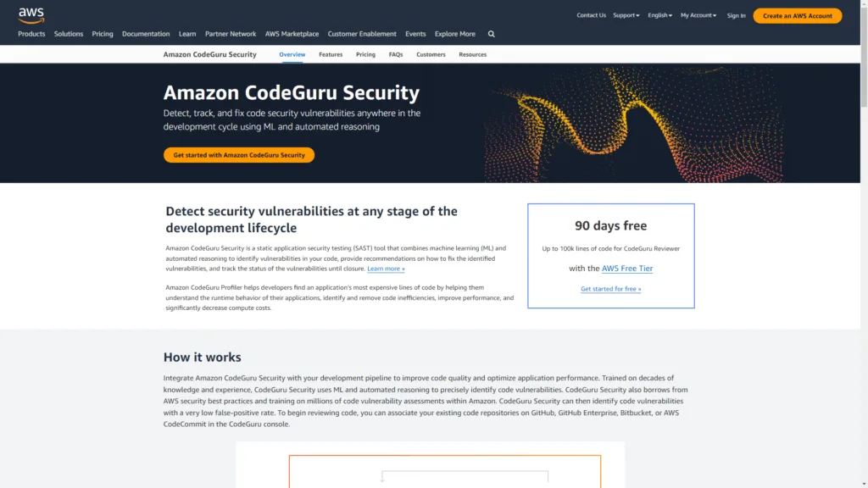
Task: Select the Customers tab
Action: 431,54
